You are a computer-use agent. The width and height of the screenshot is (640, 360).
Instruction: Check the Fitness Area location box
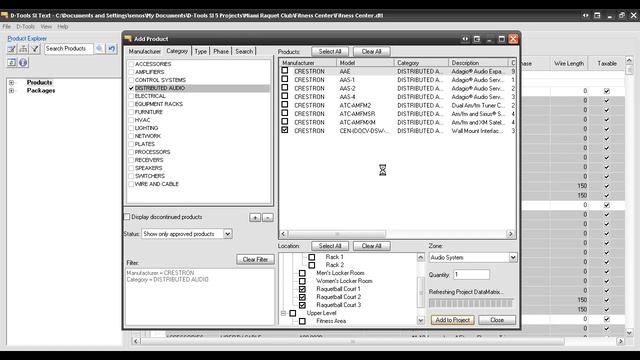302,321
